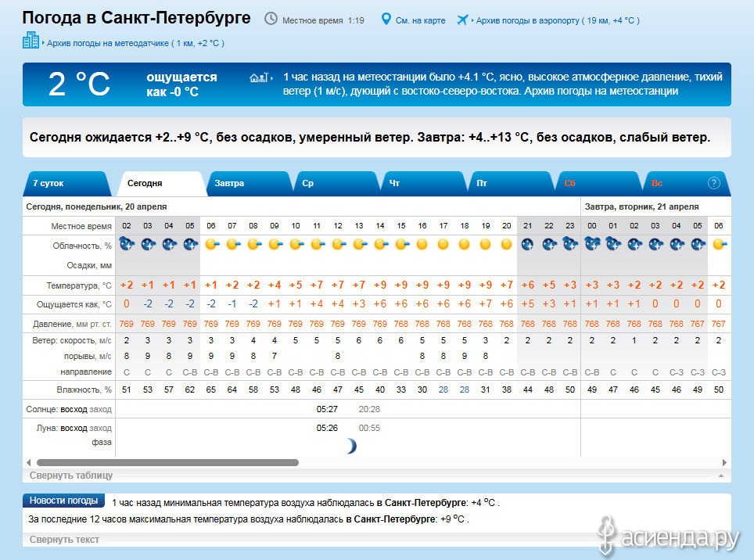This screenshot has height=560, width=754.
Task: Click the Новости погоды label button
Action: (64, 501)
